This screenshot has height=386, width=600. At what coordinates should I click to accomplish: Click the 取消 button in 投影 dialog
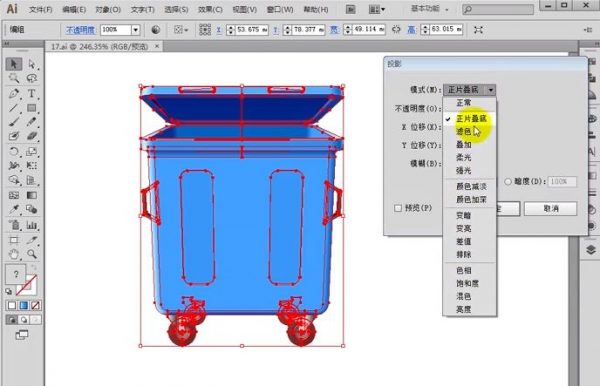[x=550, y=208]
